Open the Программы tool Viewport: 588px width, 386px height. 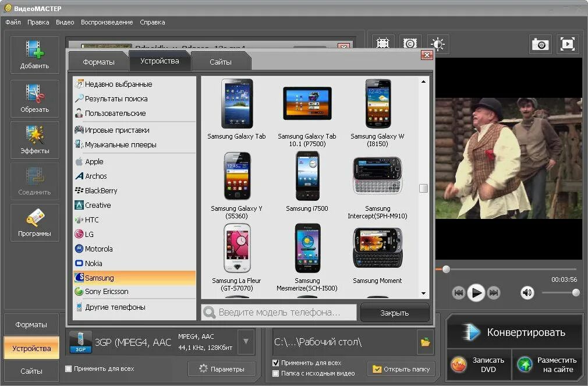pos(34,223)
